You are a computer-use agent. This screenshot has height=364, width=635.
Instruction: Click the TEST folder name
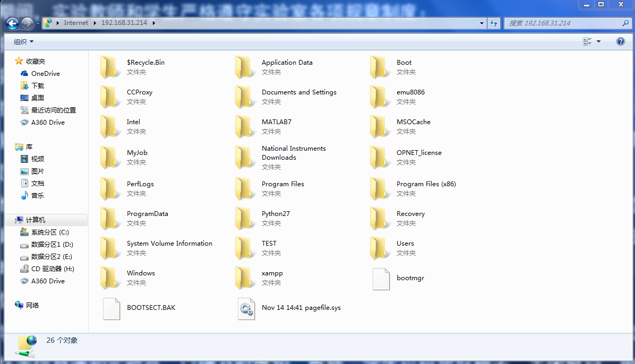tap(269, 244)
